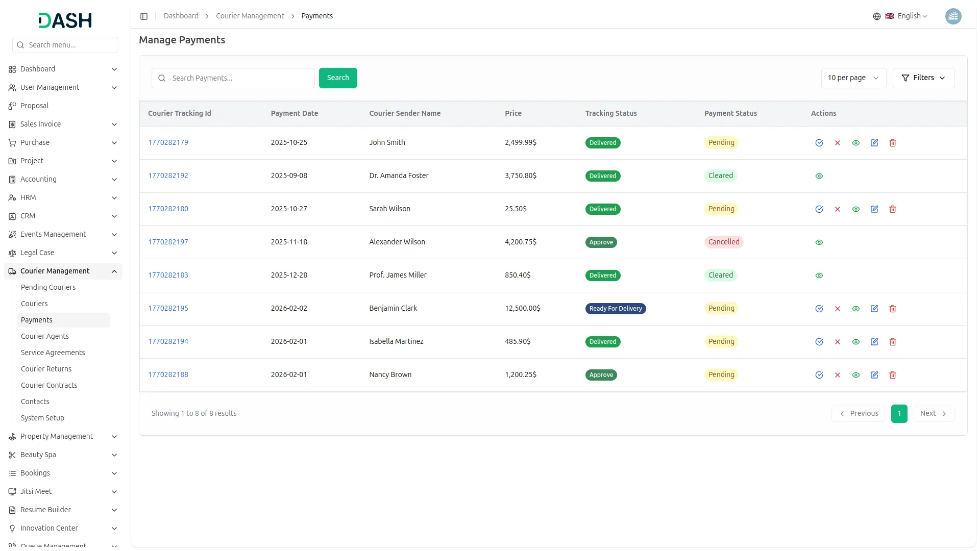Edit John Smith payment entry

(x=874, y=143)
